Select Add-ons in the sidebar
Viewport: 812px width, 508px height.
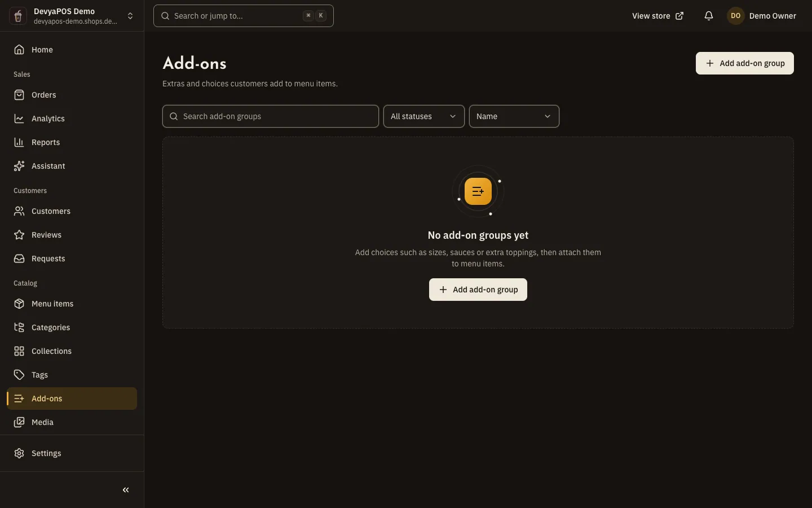pos(72,398)
